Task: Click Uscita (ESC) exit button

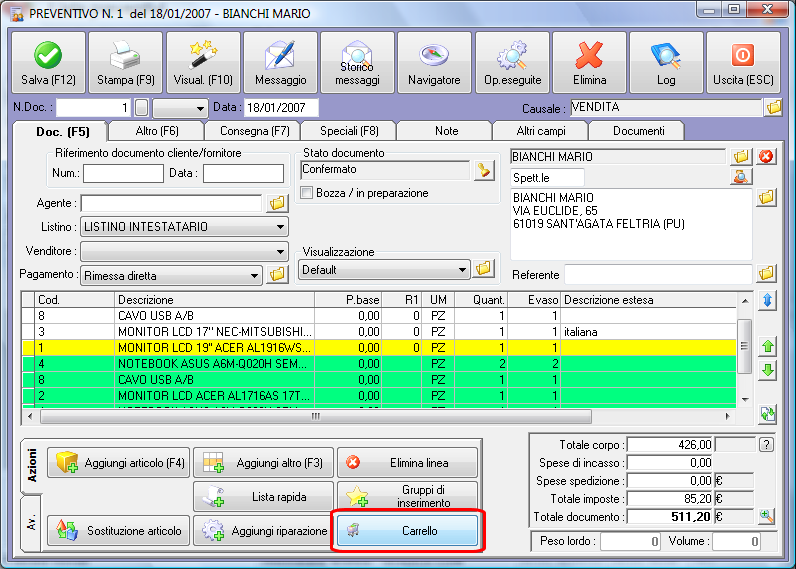Action: (x=743, y=62)
